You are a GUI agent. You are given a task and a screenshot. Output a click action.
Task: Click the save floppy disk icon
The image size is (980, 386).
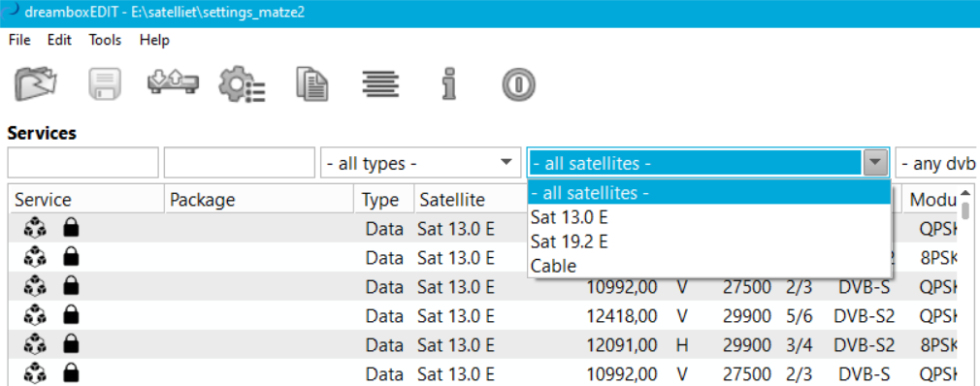(105, 83)
